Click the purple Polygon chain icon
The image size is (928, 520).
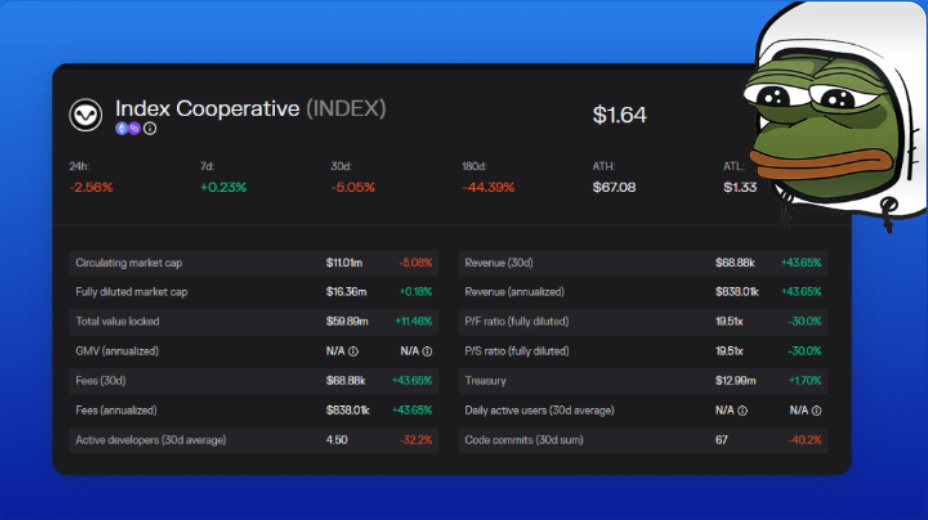point(134,128)
